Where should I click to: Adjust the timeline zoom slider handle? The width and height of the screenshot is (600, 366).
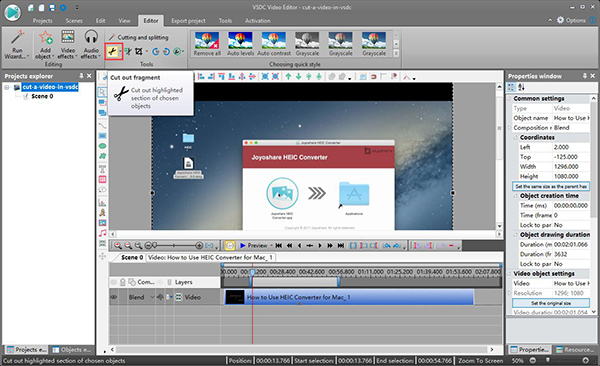click(x=154, y=245)
